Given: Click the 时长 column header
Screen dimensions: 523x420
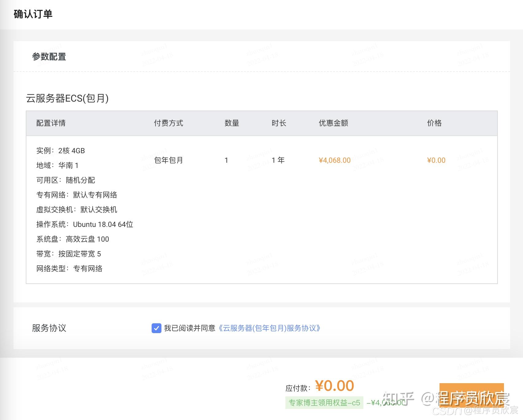Looking at the screenshot, I should pos(279,123).
